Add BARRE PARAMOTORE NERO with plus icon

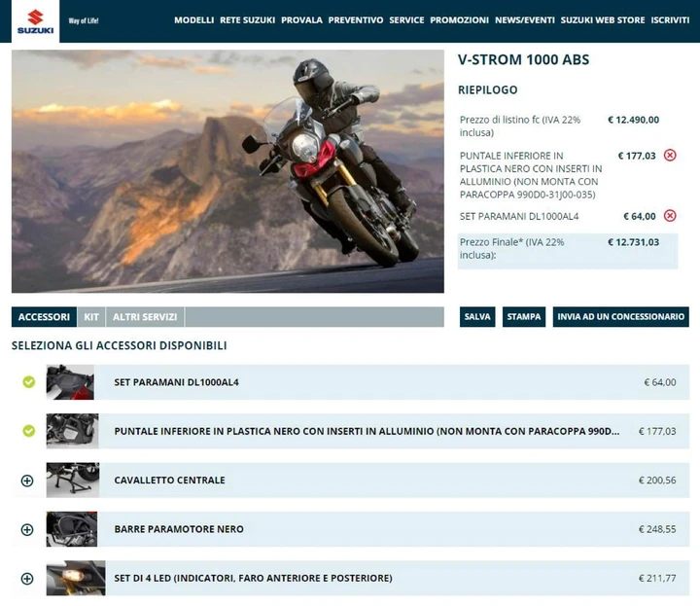pyautogui.click(x=27, y=529)
